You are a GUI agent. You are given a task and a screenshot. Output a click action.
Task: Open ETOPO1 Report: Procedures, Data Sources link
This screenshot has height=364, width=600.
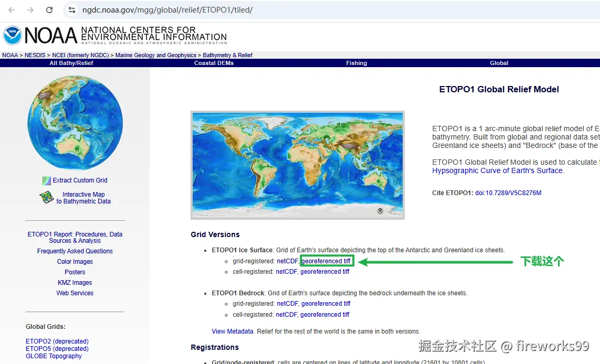point(75,238)
